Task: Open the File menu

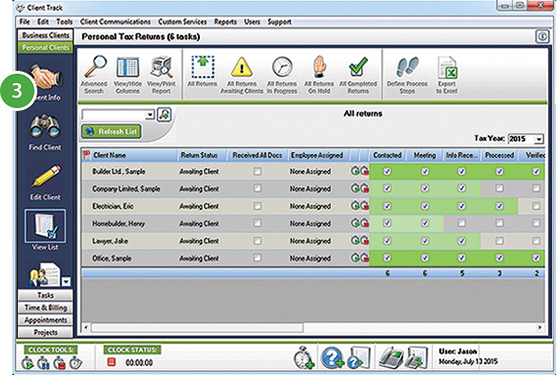Action: tap(25, 22)
